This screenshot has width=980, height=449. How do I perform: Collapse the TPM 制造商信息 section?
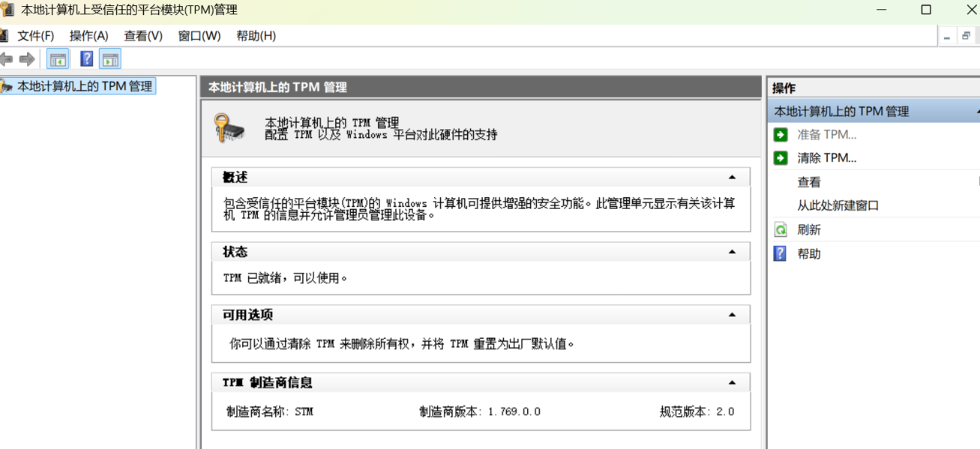(x=732, y=382)
